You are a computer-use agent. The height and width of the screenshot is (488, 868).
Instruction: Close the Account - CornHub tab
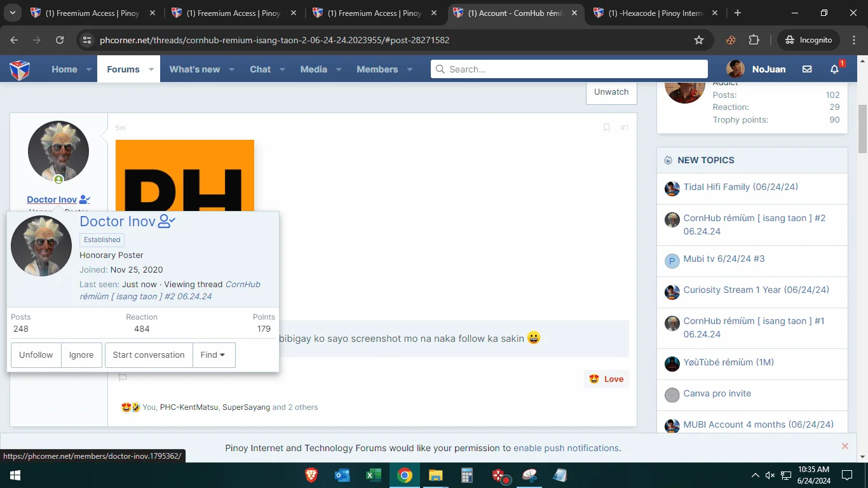point(576,13)
